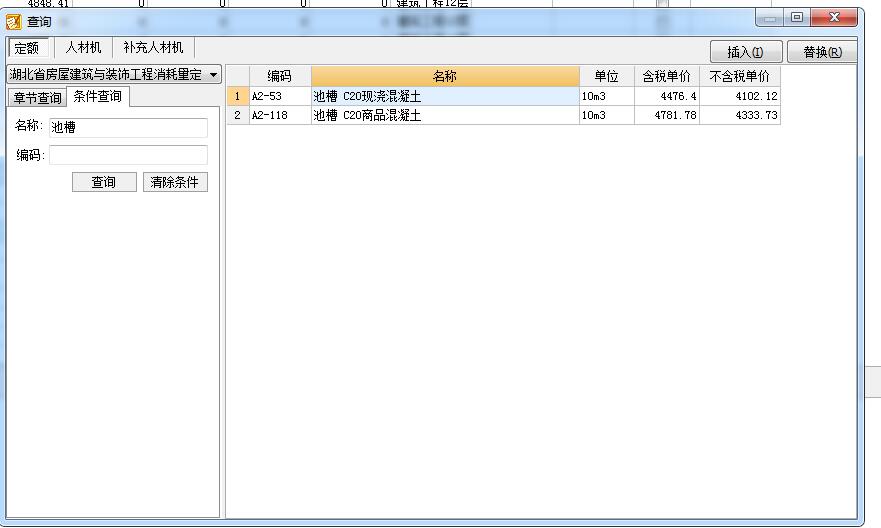Select the 池槽 C20商品混凝土 row
This screenshot has height=528, width=881.
pyautogui.click(x=445, y=115)
